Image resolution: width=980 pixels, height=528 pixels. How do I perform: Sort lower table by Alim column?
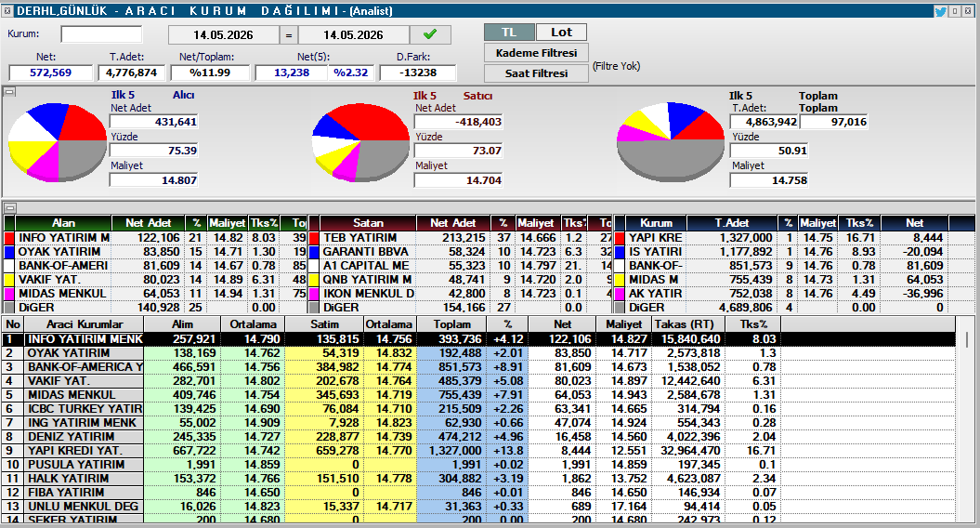tap(182, 324)
